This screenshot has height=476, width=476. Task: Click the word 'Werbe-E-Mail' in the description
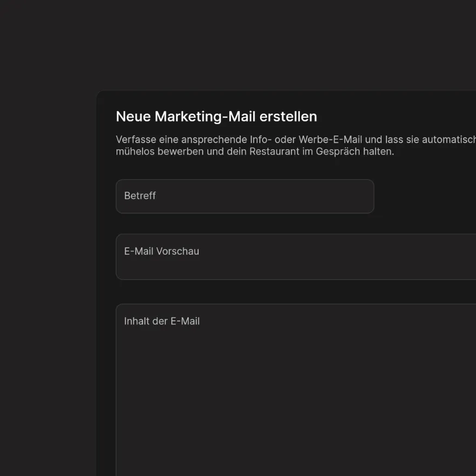tap(330, 139)
